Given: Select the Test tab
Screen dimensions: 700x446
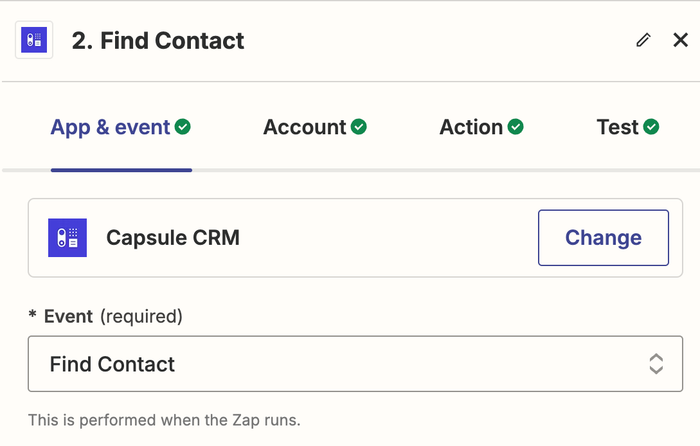Looking at the screenshot, I should 617,127.
